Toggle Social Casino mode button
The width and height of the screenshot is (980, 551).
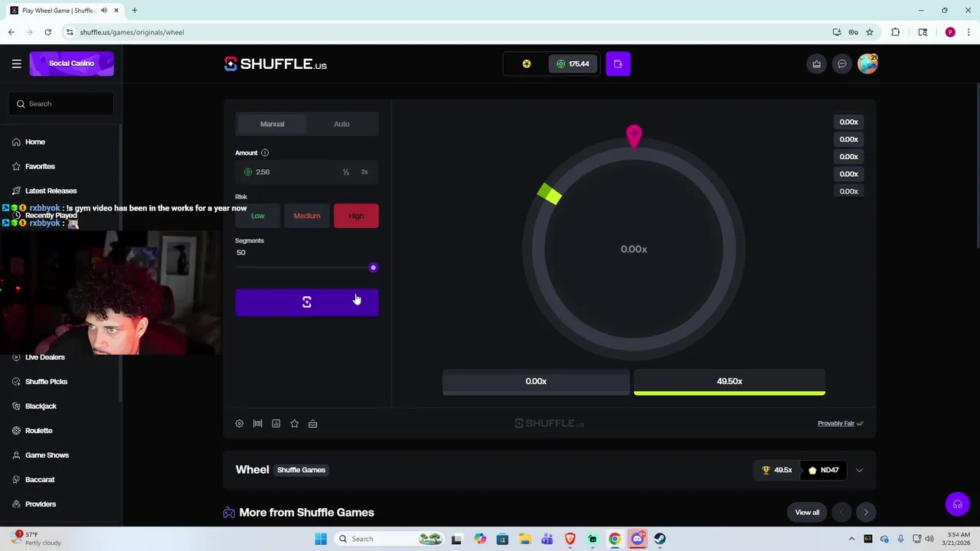click(x=72, y=64)
